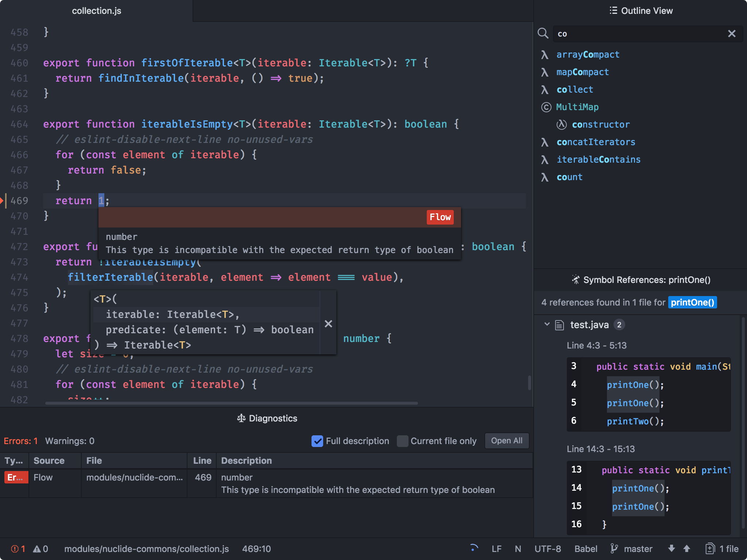Screen dimensions: 747x560
Task: Expand the test.java tree item in Symbol References
Action: point(546,324)
